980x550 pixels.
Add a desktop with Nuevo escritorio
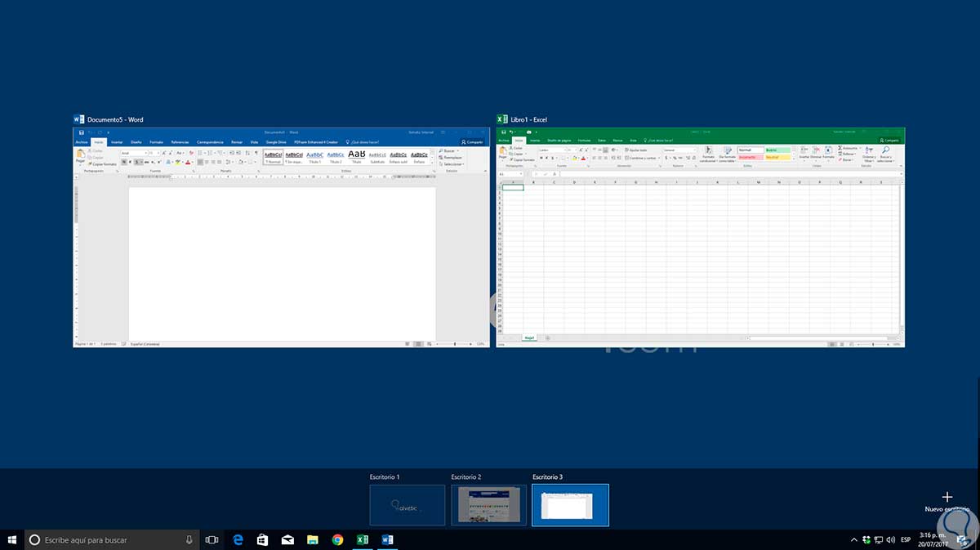947,502
